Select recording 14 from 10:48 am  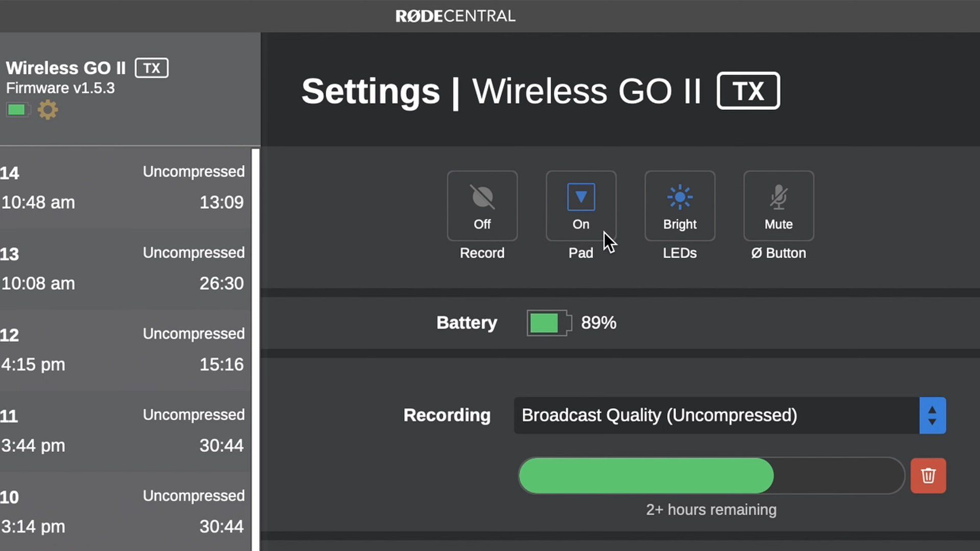[x=125, y=187]
